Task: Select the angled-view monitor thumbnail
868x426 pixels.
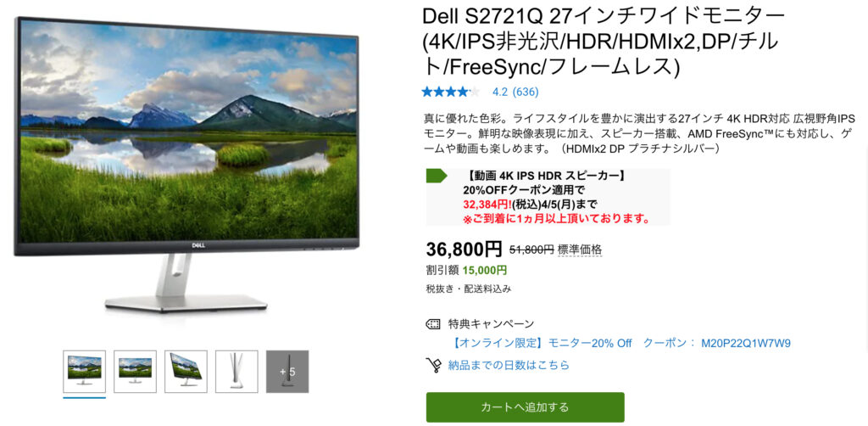Action: coord(186,371)
